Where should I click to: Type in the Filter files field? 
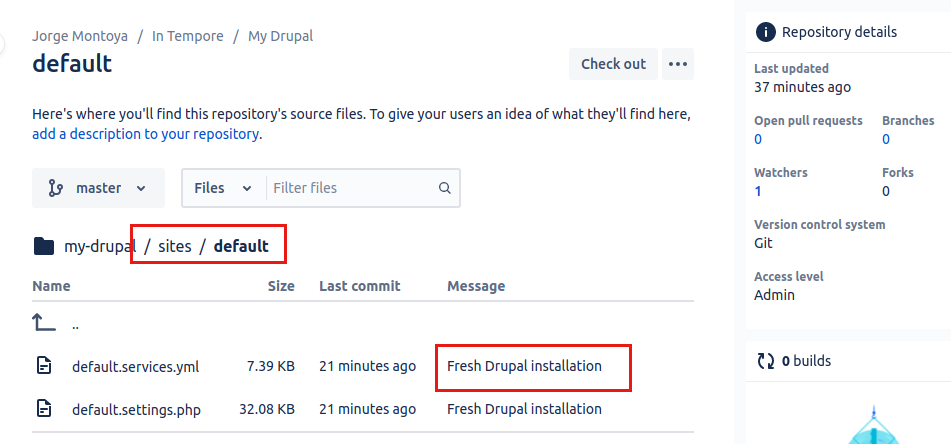(x=352, y=188)
